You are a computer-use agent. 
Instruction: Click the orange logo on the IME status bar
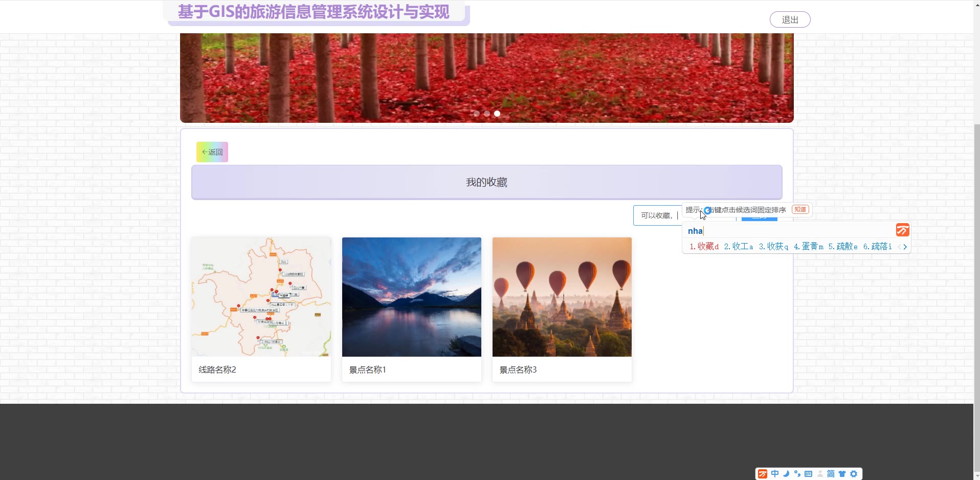click(x=763, y=474)
